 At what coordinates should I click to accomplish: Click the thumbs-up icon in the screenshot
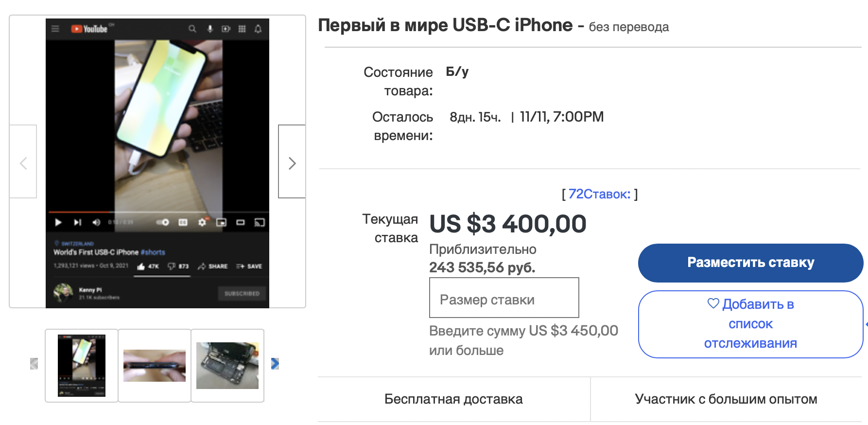coord(141,266)
